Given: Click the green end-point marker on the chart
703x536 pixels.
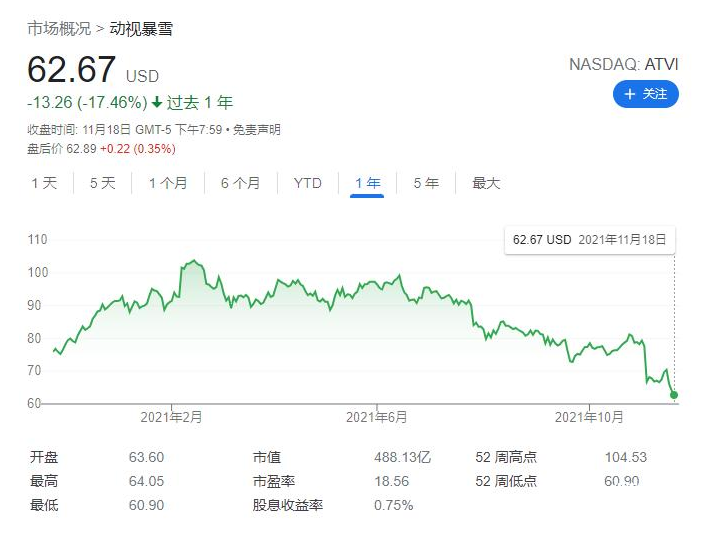Looking at the screenshot, I should point(674,395).
